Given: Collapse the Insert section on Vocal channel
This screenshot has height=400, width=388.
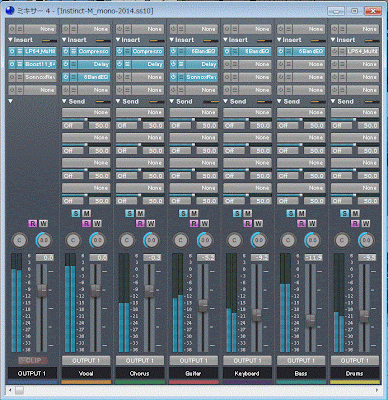Looking at the screenshot, I should (64, 40).
